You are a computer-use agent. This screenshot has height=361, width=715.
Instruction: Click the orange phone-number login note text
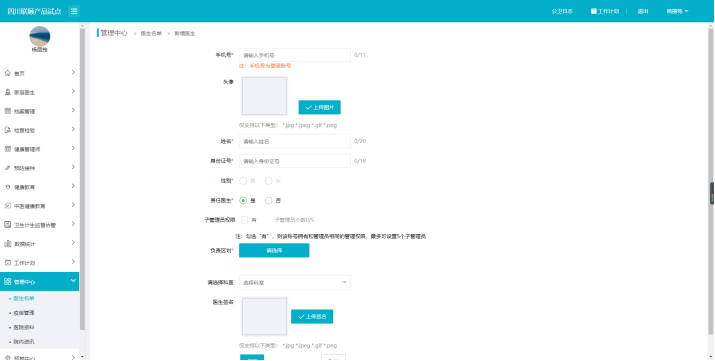265,66
